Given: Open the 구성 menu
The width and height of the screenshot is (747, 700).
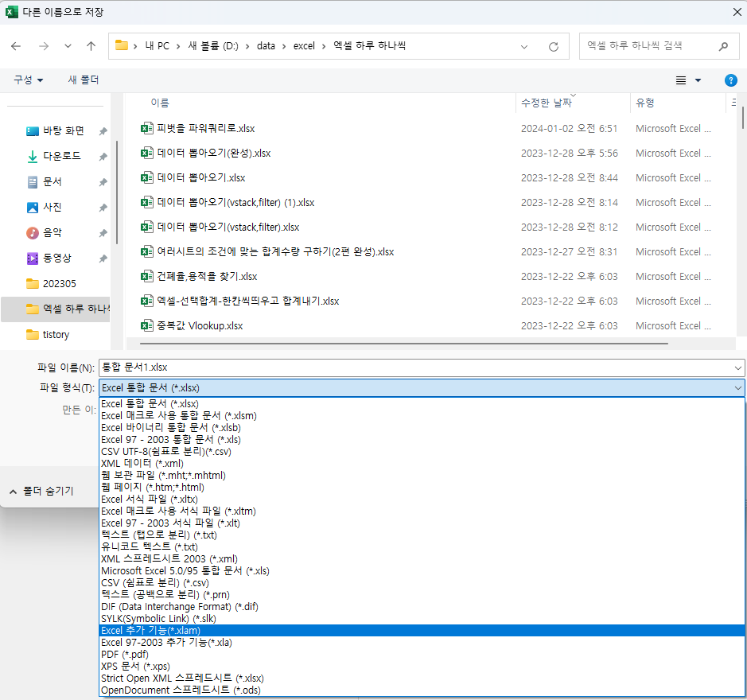Looking at the screenshot, I should click(28, 80).
